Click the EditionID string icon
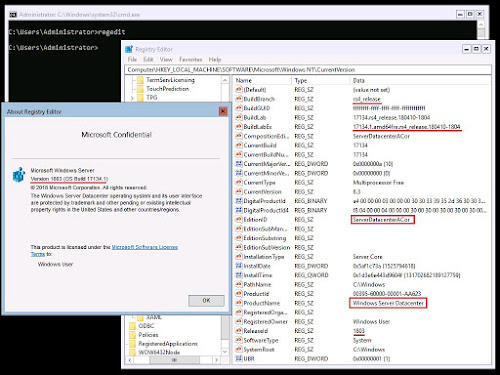The width and height of the screenshot is (500, 375). 239,220
